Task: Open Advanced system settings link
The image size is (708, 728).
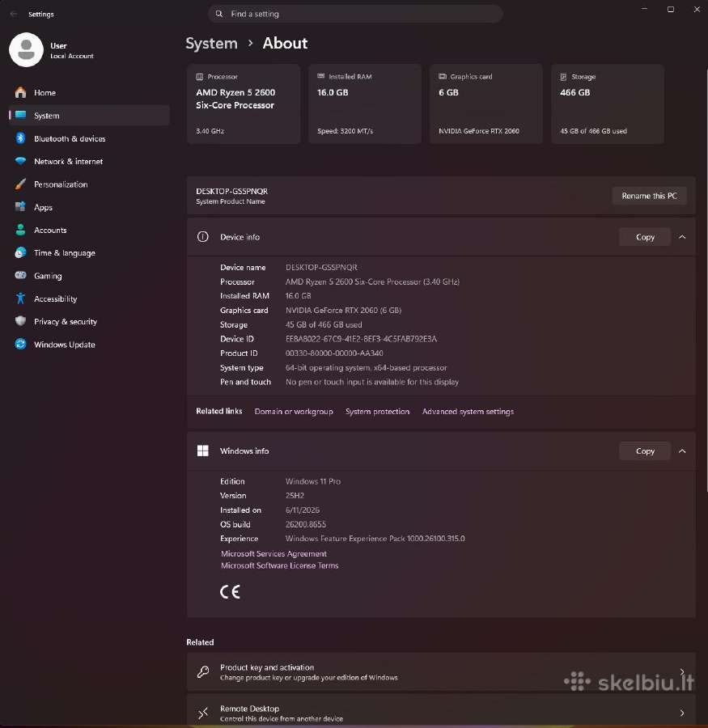Action: click(468, 412)
